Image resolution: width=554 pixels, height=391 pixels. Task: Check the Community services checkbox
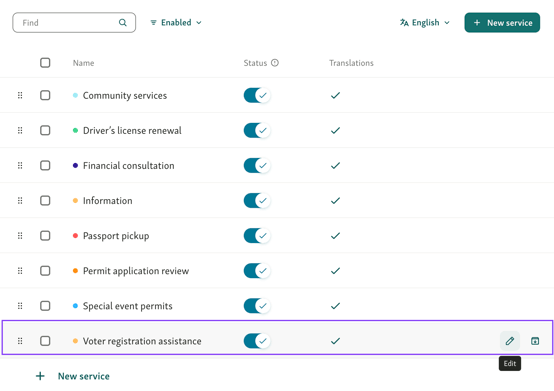pyautogui.click(x=45, y=95)
